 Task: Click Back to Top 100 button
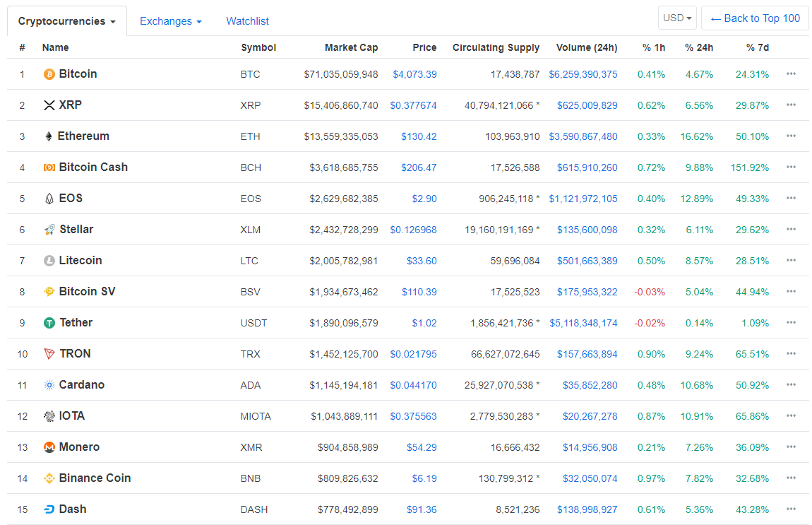coord(755,18)
